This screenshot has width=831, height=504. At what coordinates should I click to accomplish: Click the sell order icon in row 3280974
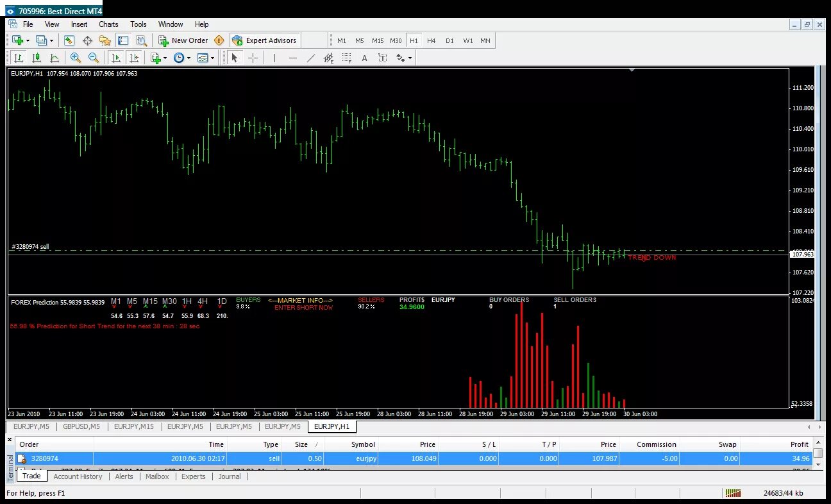pyautogui.click(x=22, y=459)
